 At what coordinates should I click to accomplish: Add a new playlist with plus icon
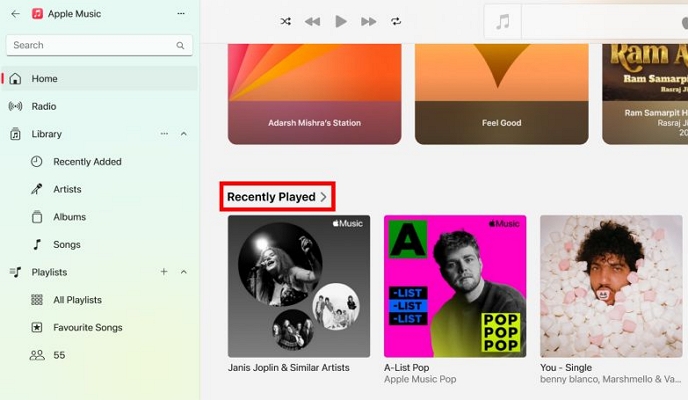click(x=164, y=271)
